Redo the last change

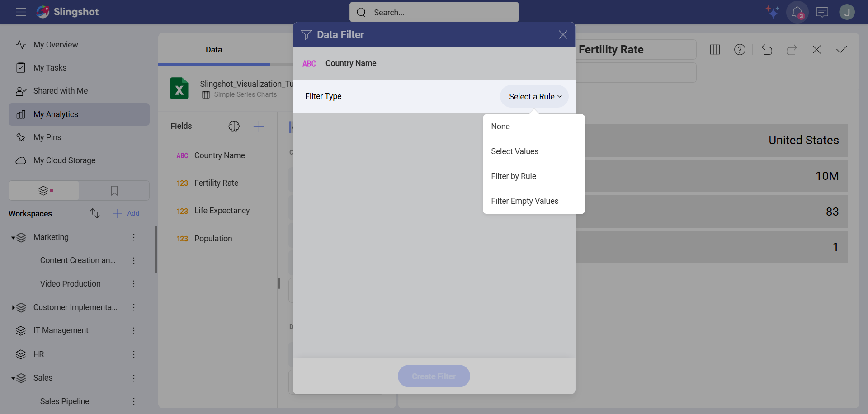click(792, 50)
